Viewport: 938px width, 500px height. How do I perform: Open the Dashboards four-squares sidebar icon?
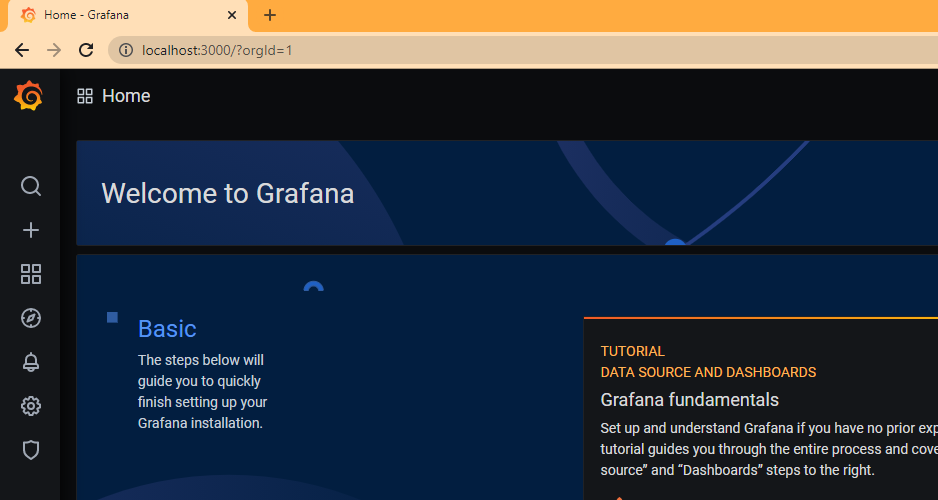31,274
